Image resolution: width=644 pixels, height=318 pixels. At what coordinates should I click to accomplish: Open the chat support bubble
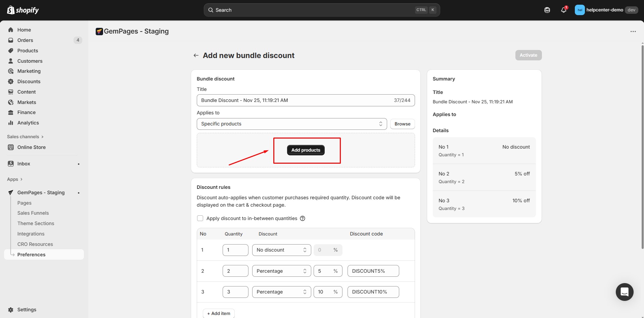(x=624, y=292)
